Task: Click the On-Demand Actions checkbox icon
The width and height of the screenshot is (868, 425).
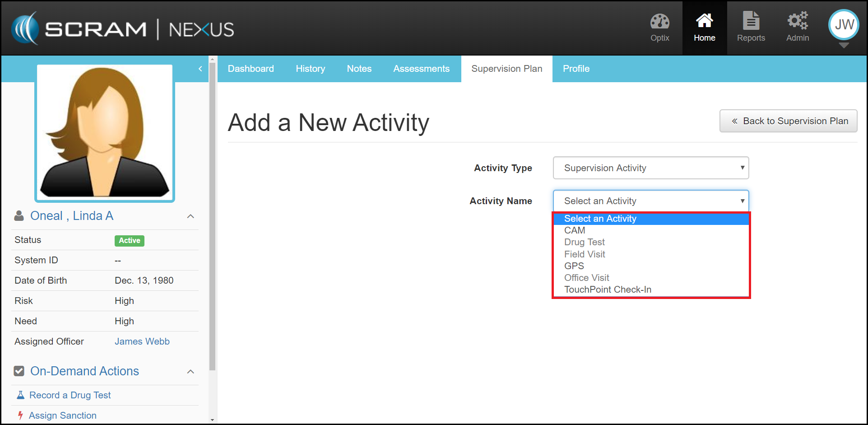Action: (x=19, y=371)
